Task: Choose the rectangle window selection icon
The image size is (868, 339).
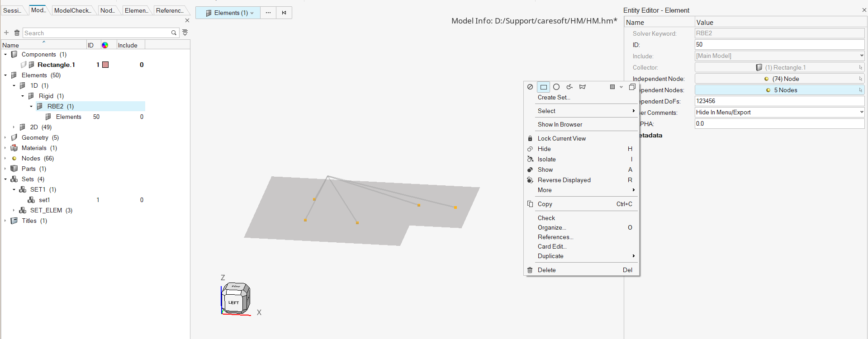Action: (544, 87)
